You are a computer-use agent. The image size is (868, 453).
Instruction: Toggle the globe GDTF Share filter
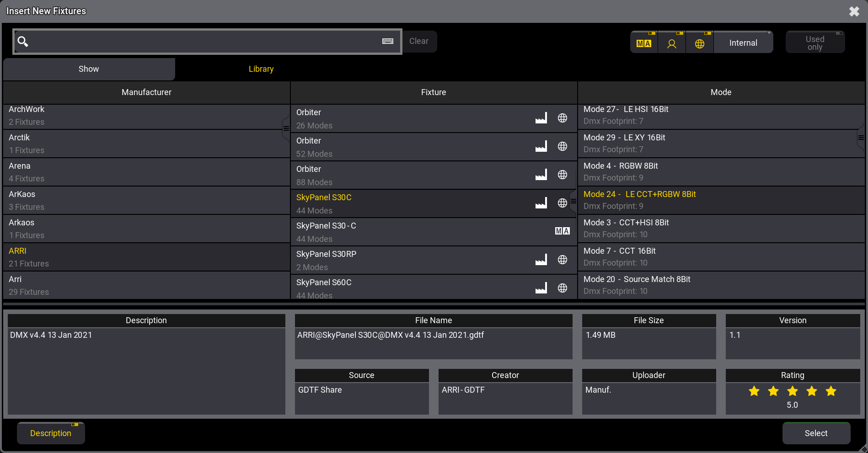pos(699,43)
